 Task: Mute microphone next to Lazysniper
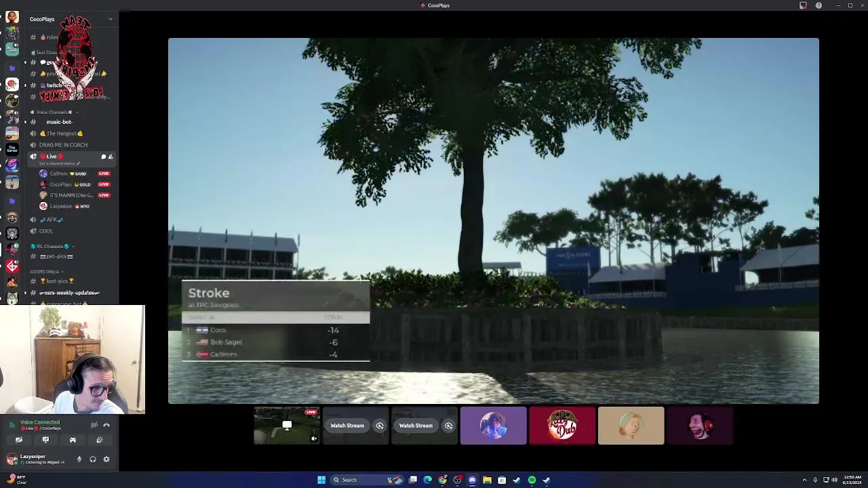[x=79, y=460]
